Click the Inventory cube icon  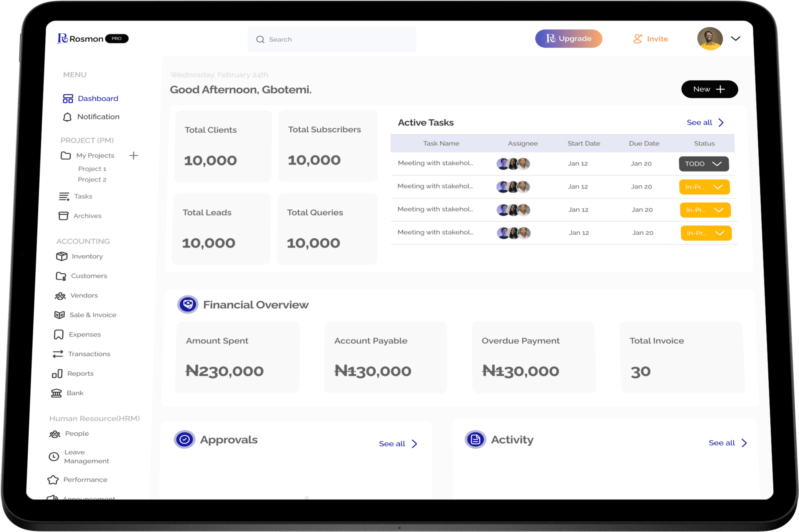(61, 256)
